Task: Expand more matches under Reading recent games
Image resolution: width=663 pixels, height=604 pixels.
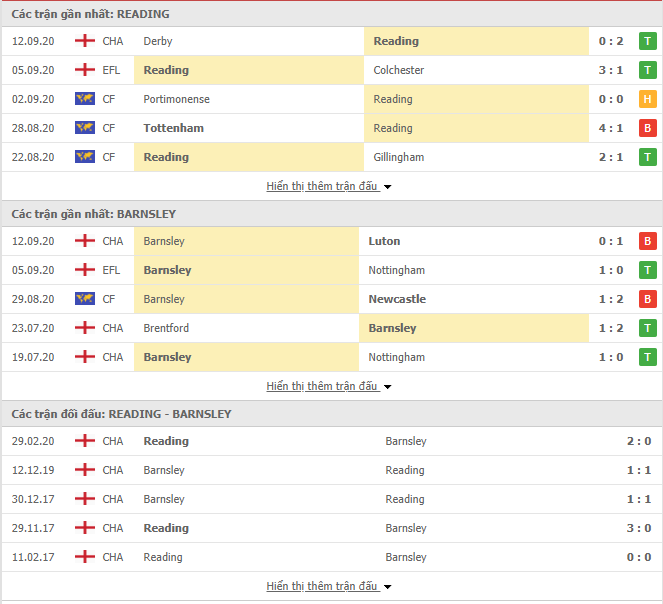Action: [329, 186]
